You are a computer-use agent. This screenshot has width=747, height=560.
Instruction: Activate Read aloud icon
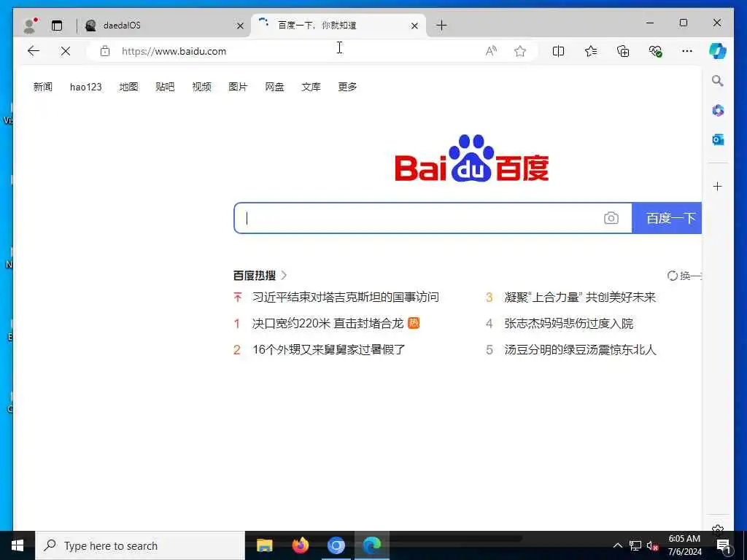tap(491, 51)
